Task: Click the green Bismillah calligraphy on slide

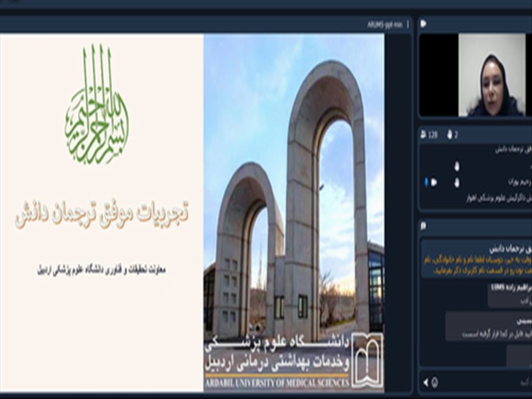Action: 97,104
